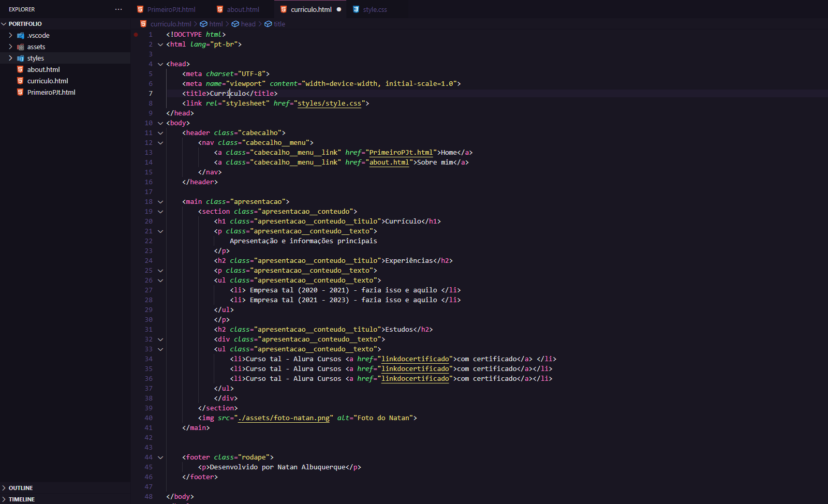Viewport: 828px width, 504px height.
Task: Fold the section block at line 19
Action: click(160, 212)
